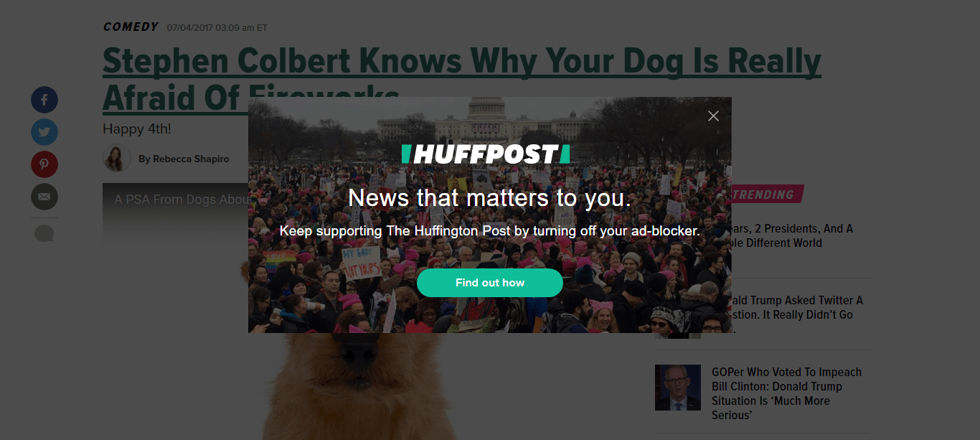Screen dimensions: 980x440
Task: Click the GOPer story thumbnail image
Action: click(678, 388)
